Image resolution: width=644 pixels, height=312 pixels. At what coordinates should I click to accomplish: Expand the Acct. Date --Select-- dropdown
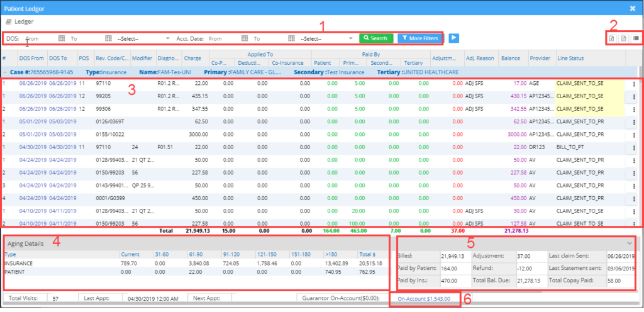[x=326, y=38]
